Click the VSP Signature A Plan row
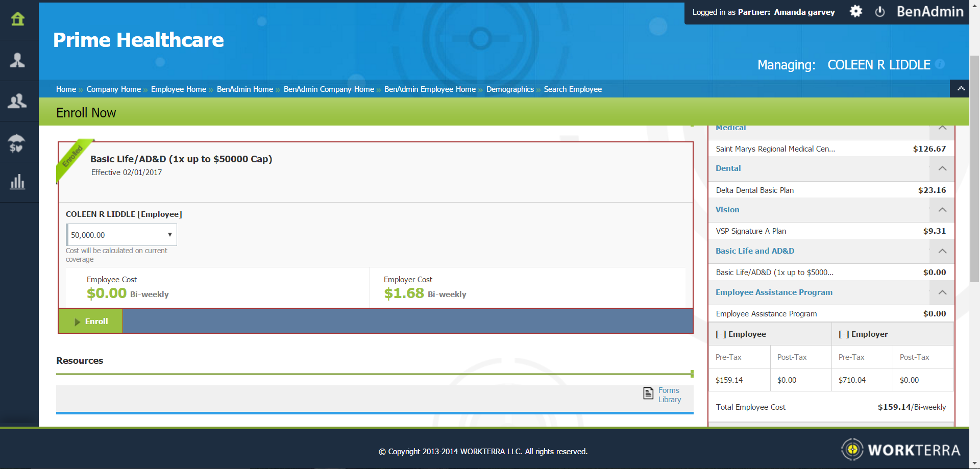 point(831,231)
